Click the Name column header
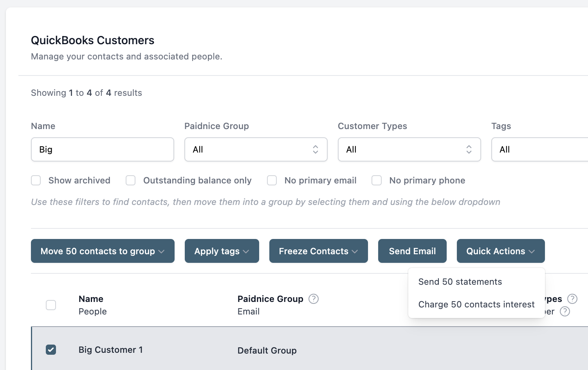The height and width of the screenshot is (370, 588). coord(91,299)
